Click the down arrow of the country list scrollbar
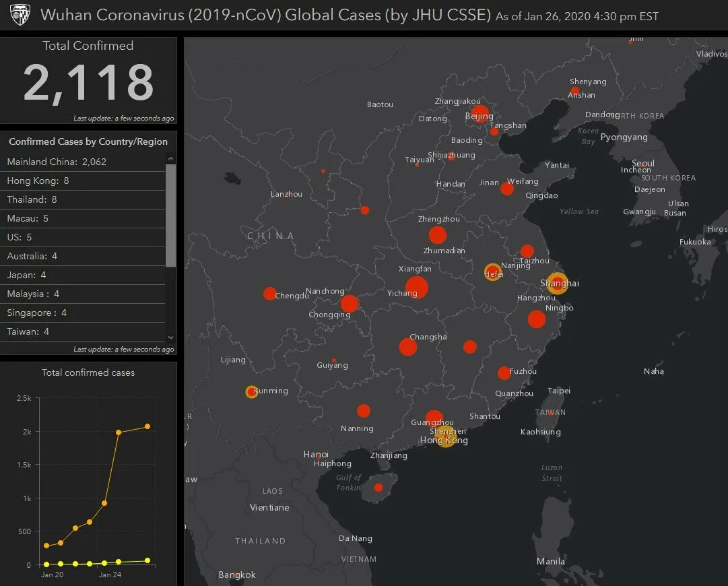Viewport: 728px width, 586px height. point(171,337)
